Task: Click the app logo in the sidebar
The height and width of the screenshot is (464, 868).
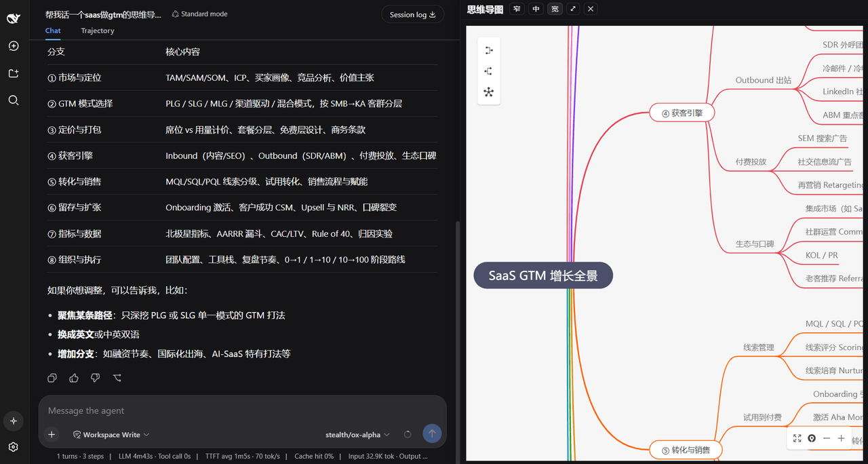Action: coord(14,18)
